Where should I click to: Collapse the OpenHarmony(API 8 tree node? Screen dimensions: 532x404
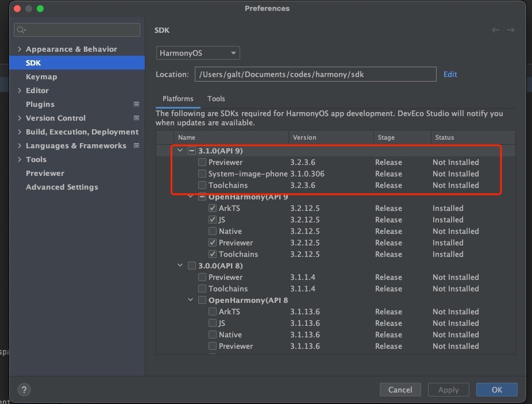point(190,300)
